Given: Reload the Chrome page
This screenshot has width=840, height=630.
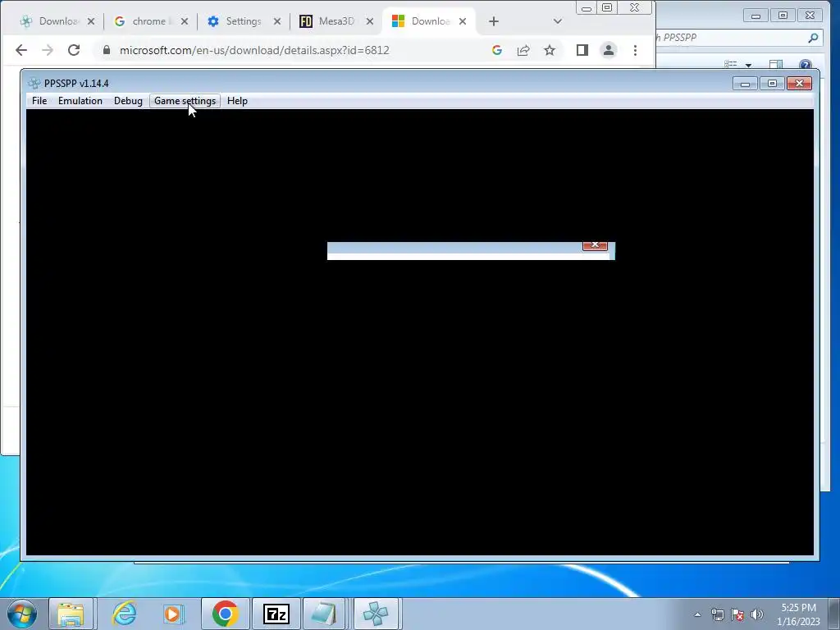Looking at the screenshot, I should 74,50.
